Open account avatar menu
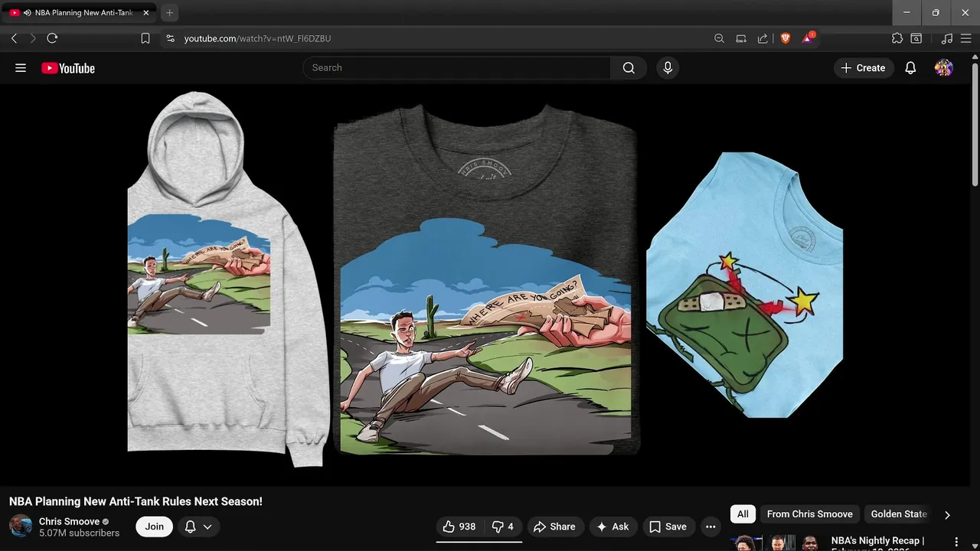 [x=944, y=68]
